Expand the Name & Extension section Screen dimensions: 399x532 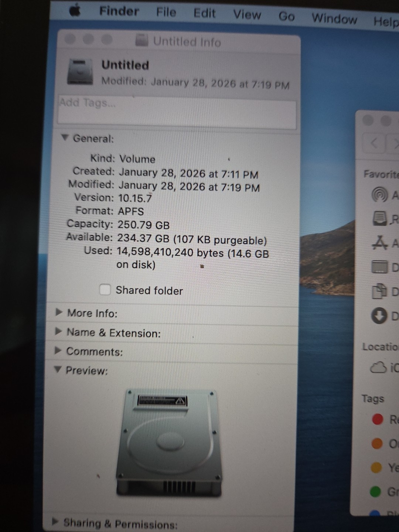(x=58, y=331)
